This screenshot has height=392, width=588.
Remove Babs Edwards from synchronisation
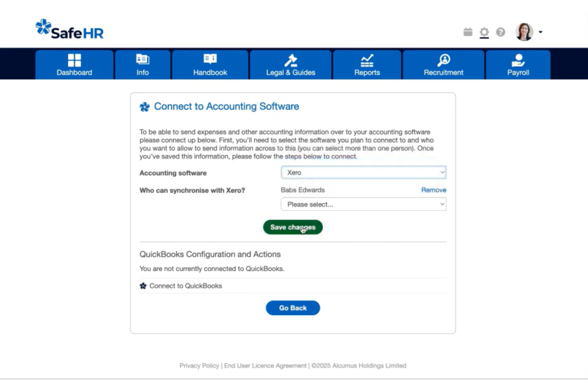[433, 190]
